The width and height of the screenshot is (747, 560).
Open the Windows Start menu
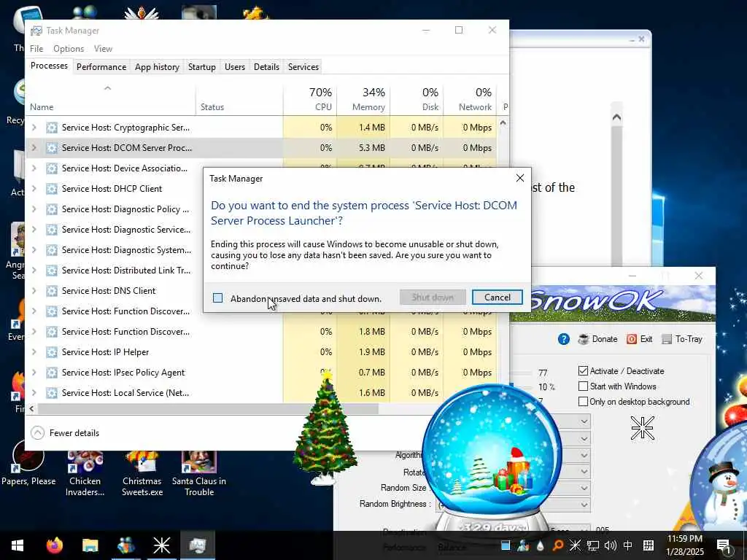[18, 545]
